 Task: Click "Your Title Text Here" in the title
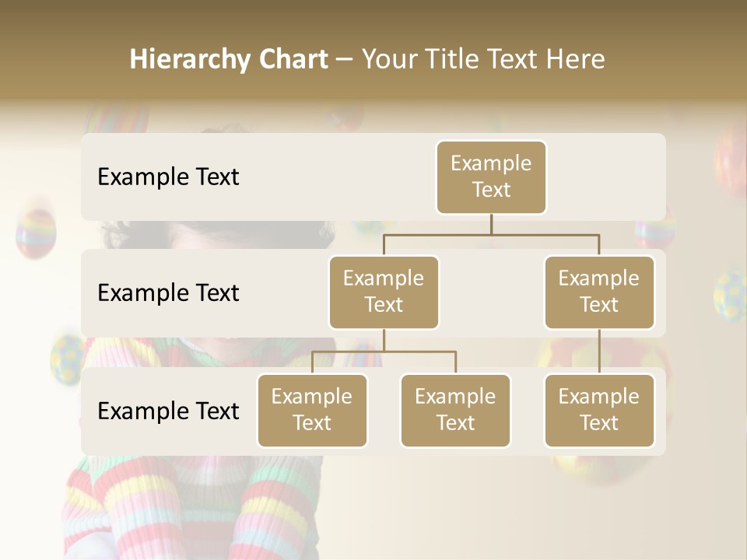coord(483,59)
